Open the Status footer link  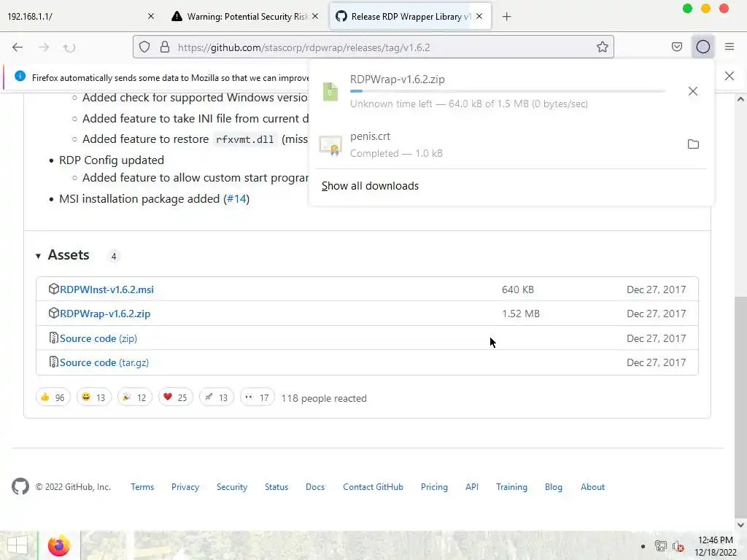pos(276,486)
